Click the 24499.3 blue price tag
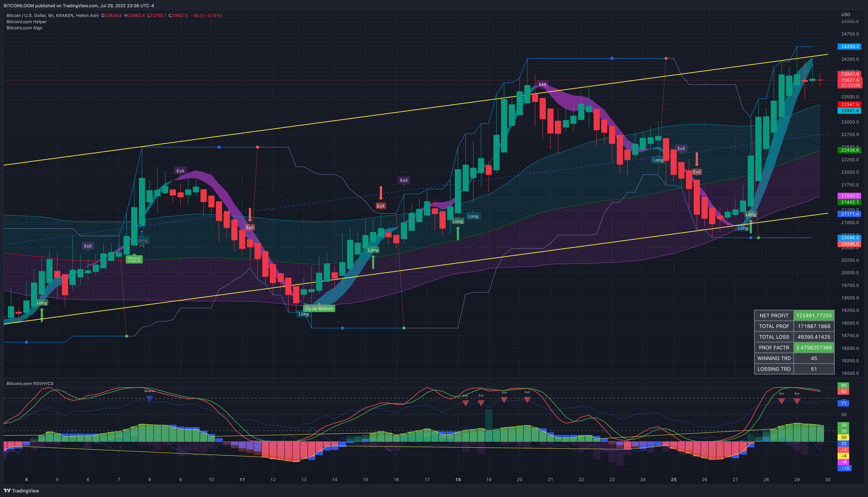Viewport: 868px width, 497px height. coord(850,46)
